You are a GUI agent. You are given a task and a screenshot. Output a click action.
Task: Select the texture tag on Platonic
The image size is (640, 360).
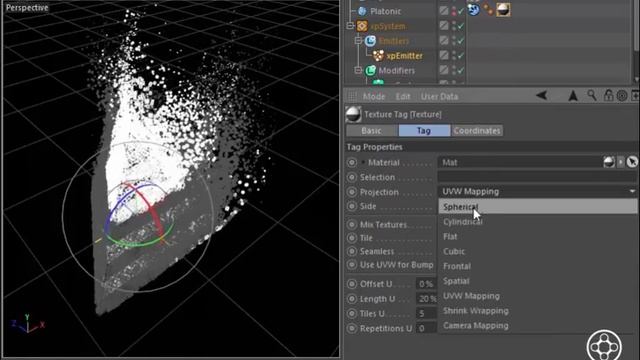503,10
